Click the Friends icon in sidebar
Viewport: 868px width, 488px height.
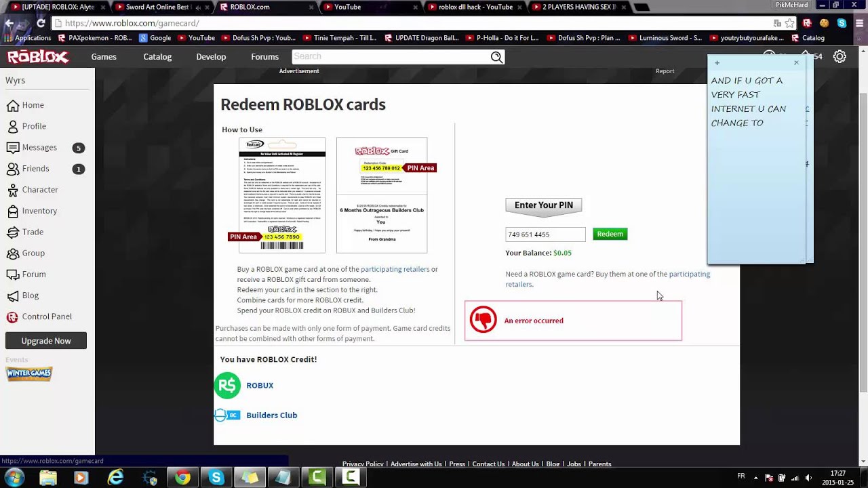click(12, 168)
